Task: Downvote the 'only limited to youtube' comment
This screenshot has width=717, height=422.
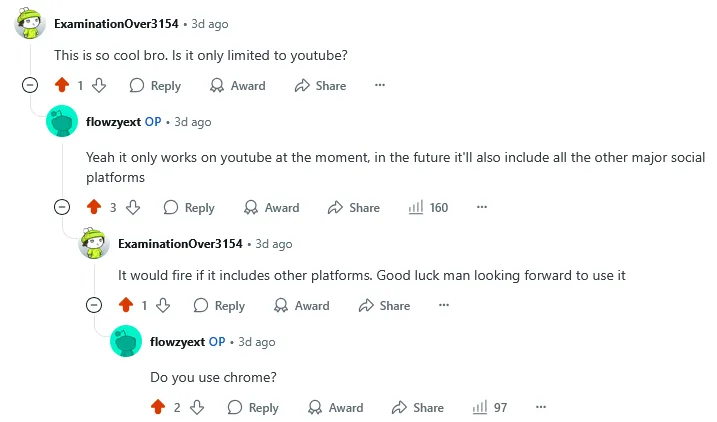Action: 99,85
